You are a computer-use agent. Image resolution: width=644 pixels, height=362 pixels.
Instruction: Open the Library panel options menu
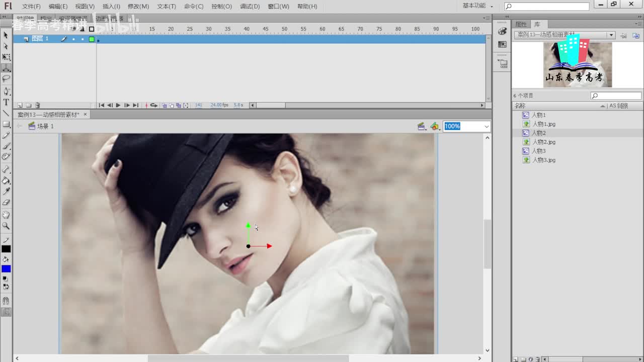click(x=638, y=24)
